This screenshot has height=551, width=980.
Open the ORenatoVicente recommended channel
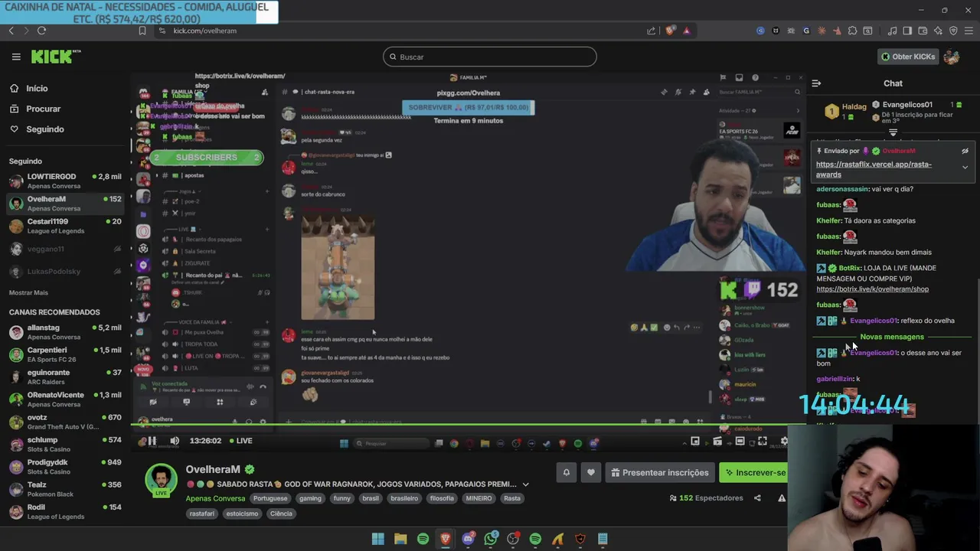pos(64,399)
